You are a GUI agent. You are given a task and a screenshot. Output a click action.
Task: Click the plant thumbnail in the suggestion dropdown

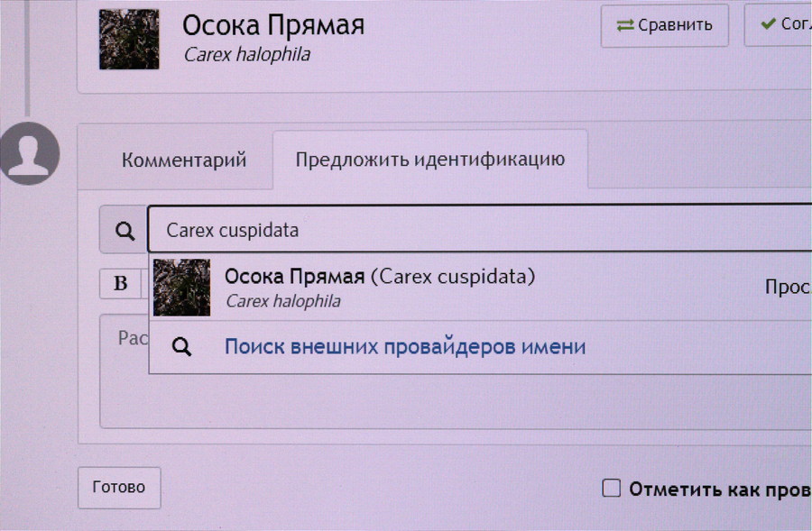click(x=181, y=288)
